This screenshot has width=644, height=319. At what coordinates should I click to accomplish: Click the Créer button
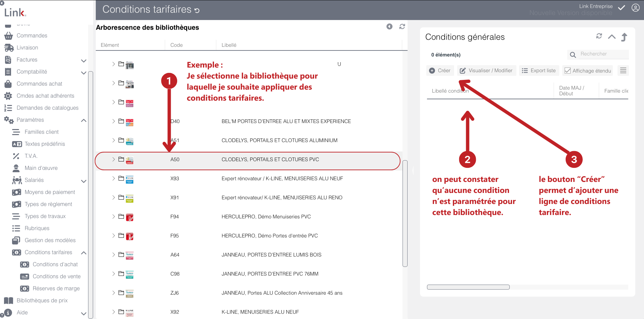click(x=440, y=71)
